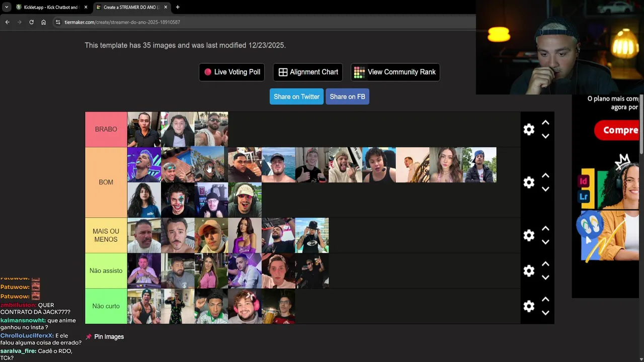Reload the tiermaker page

click(x=31, y=22)
